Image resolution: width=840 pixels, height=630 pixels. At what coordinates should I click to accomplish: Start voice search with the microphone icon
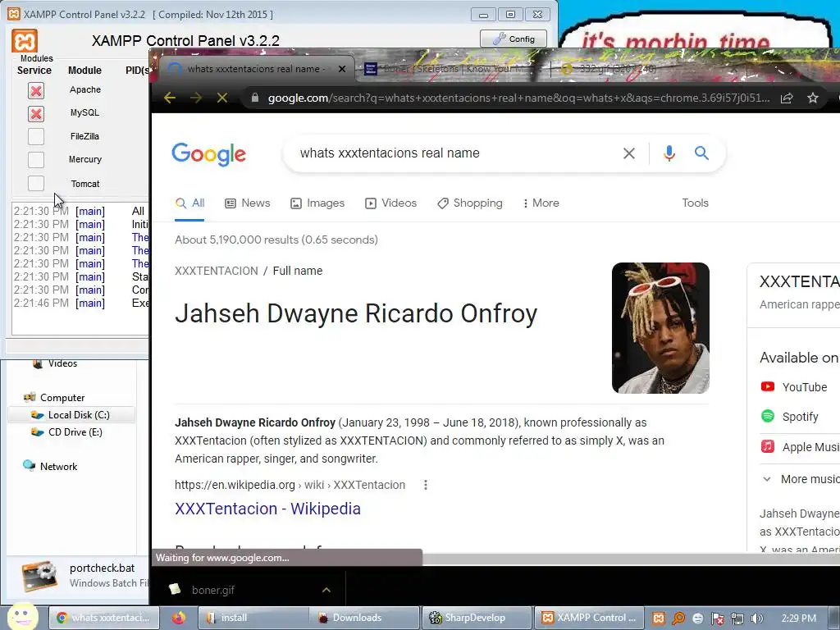click(x=669, y=153)
